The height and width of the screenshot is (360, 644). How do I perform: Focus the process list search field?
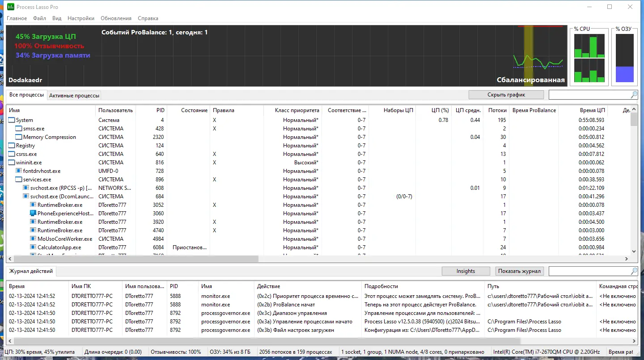point(589,95)
